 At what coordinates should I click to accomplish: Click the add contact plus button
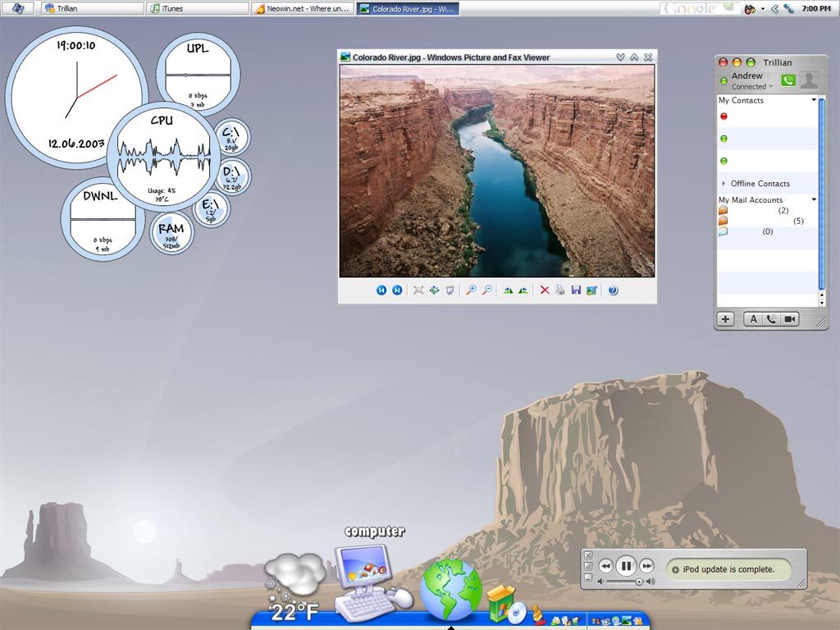coord(725,319)
